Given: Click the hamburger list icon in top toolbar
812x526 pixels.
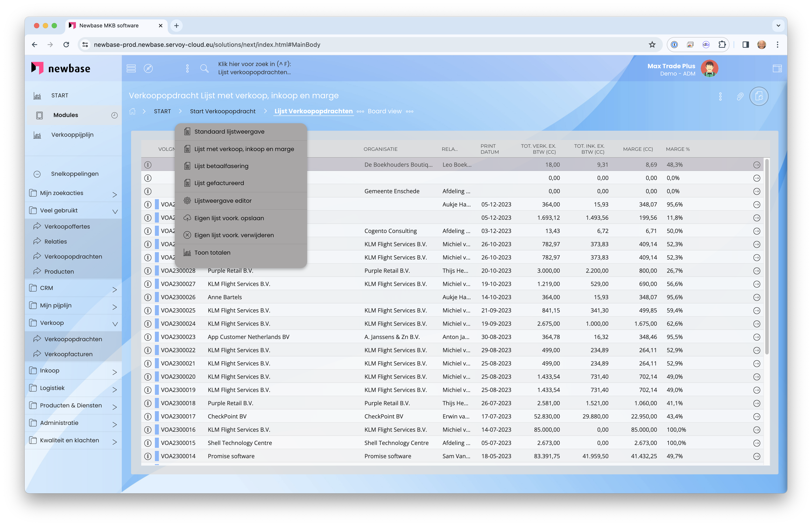Looking at the screenshot, I should [131, 69].
